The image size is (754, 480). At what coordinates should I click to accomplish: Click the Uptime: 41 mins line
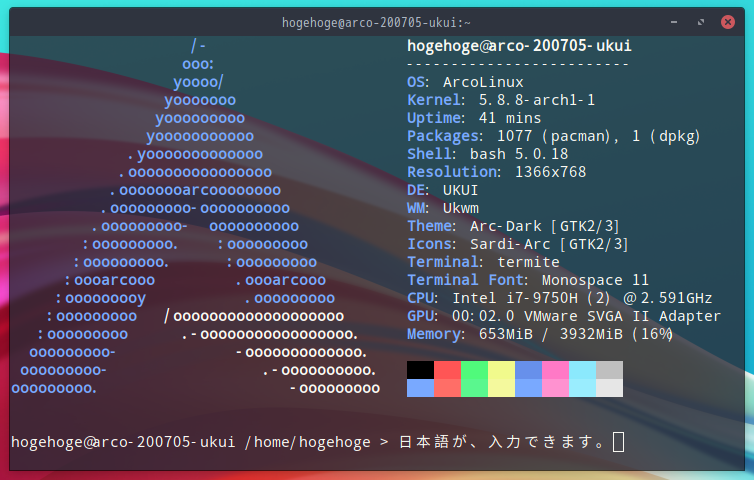click(474, 118)
